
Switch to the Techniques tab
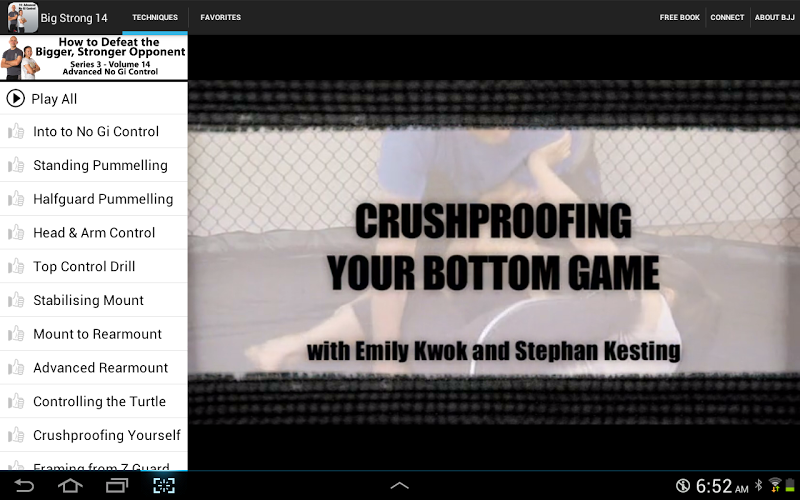coord(155,17)
